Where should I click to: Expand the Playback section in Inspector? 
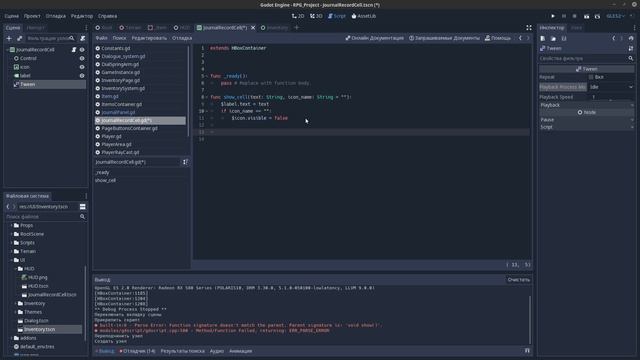click(587, 105)
